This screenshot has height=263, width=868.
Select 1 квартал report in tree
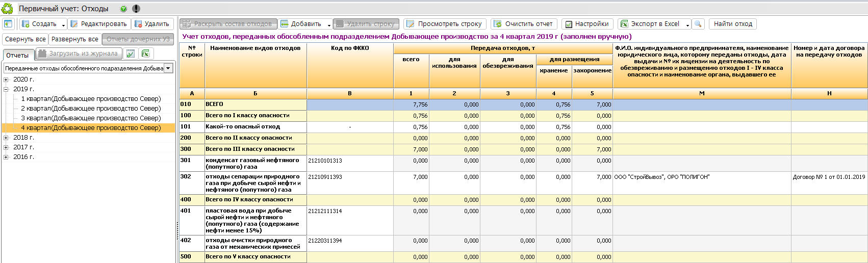(91, 99)
